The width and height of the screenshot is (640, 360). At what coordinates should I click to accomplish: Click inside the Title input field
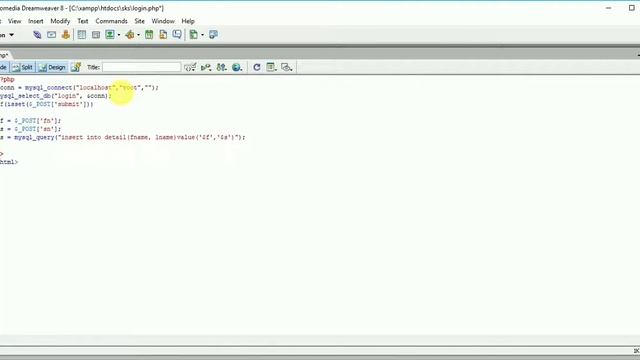(141, 67)
